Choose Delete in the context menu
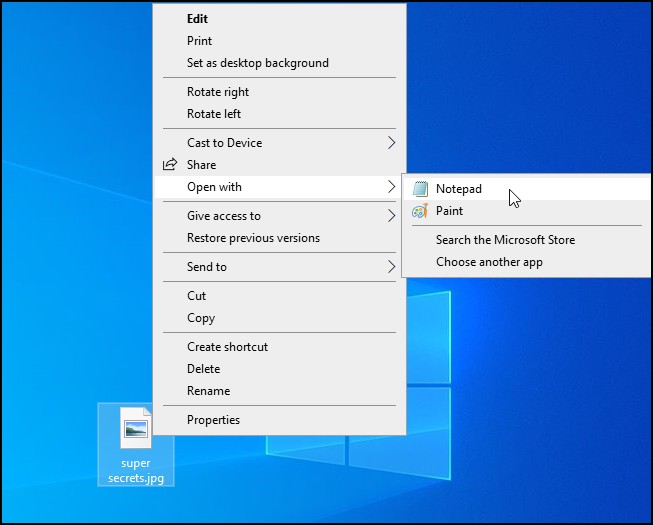The height and width of the screenshot is (525, 653). click(x=203, y=369)
